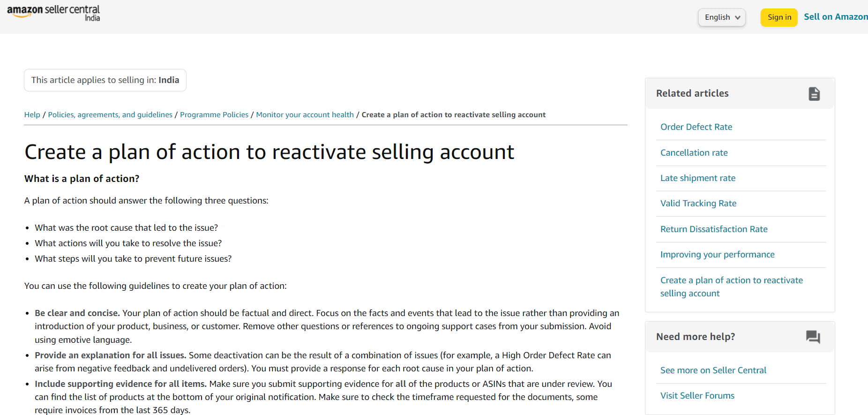Screen dimensions: 868x415
Task: Open the Valid Tracking Rate article
Action: click(x=698, y=204)
